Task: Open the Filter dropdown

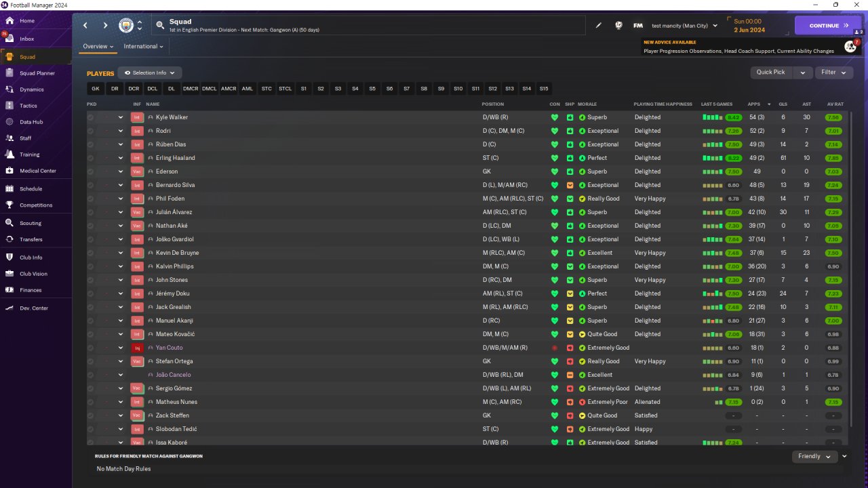Action: click(x=833, y=73)
